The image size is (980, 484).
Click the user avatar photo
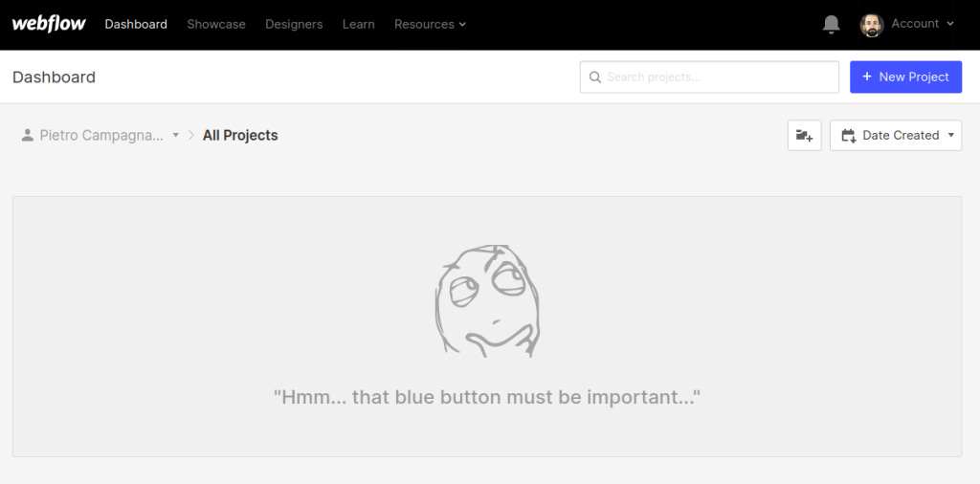[x=871, y=25]
